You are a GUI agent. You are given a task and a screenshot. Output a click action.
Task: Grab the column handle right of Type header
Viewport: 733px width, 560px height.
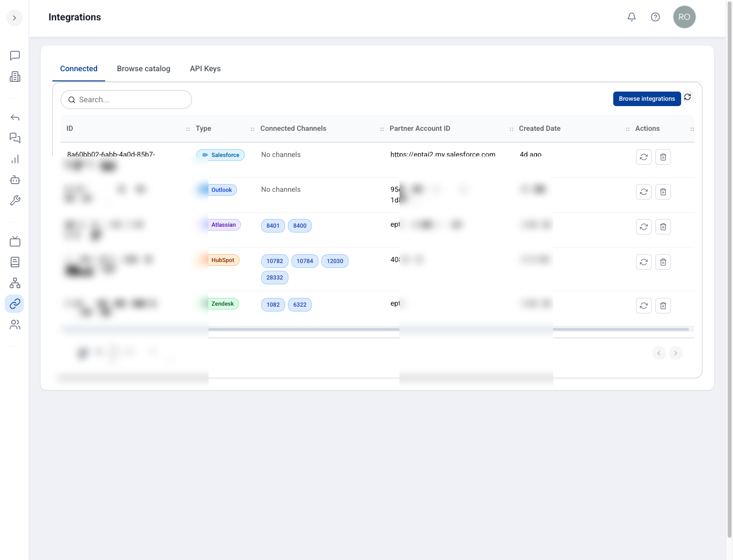(x=253, y=129)
